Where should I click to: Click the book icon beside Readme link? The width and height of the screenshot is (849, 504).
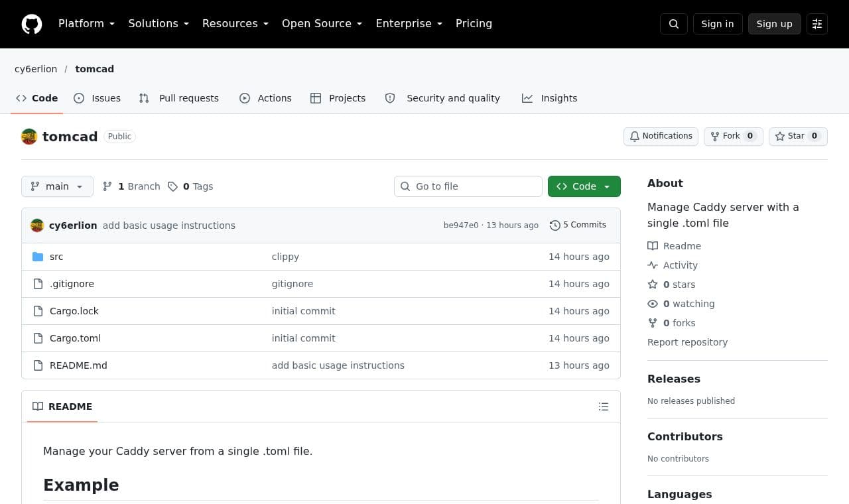pyautogui.click(x=653, y=246)
